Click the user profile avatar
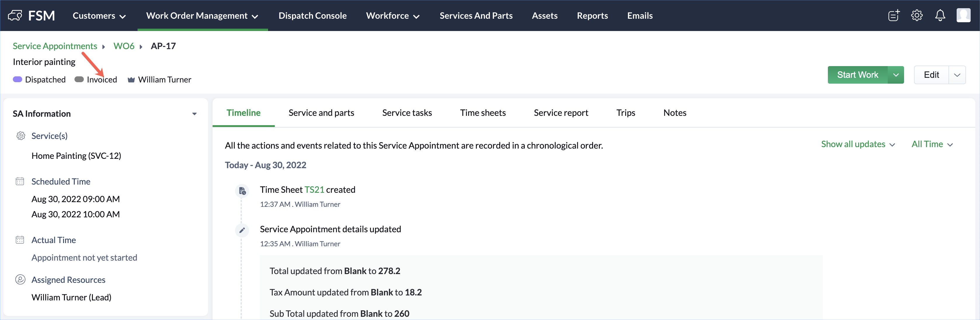The image size is (980, 320). point(963,16)
